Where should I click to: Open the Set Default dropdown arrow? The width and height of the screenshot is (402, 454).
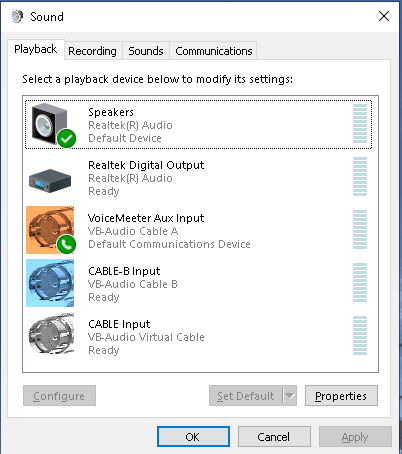pyautogui.click(x=290, y=396)
